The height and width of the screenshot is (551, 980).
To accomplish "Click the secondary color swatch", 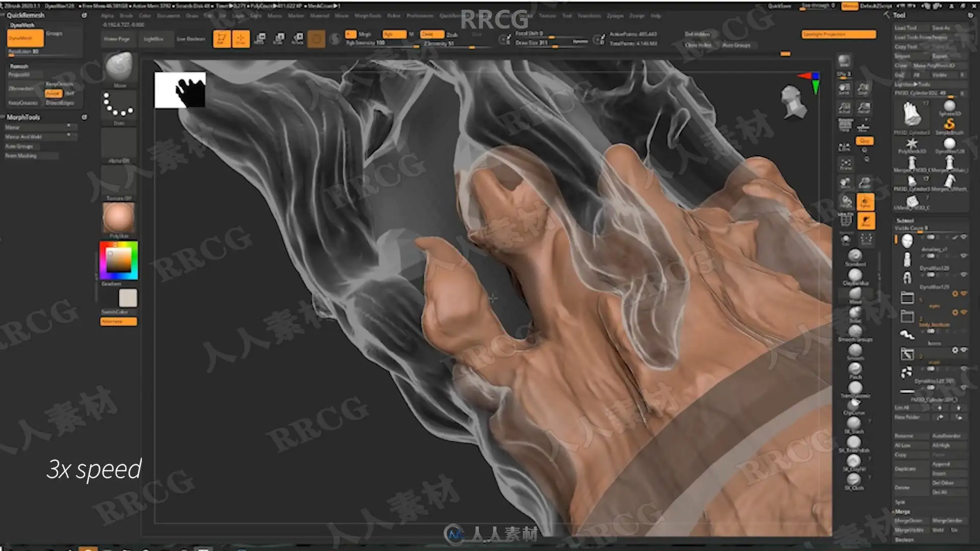I will (x=128, y=298).
